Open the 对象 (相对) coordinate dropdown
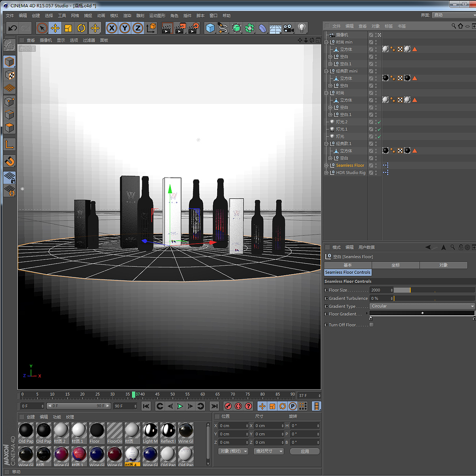This screenshot has height=476, width=476. (x=233, y=451)
